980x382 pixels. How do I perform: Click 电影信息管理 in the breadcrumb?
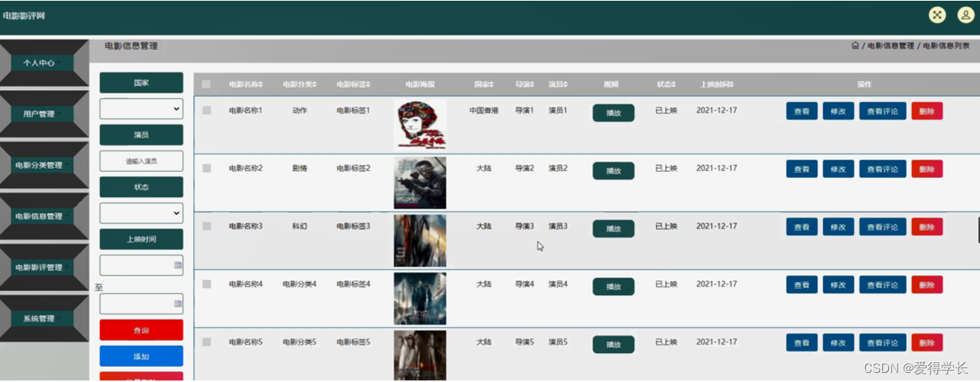tap(891, 46)
